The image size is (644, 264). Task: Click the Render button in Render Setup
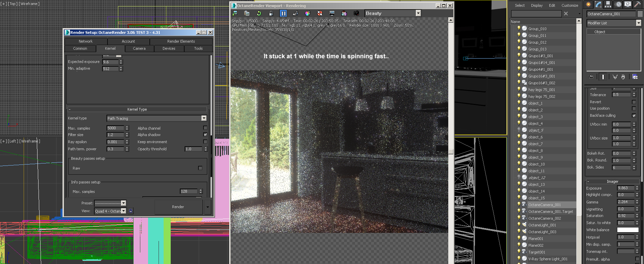coord(178,207)
